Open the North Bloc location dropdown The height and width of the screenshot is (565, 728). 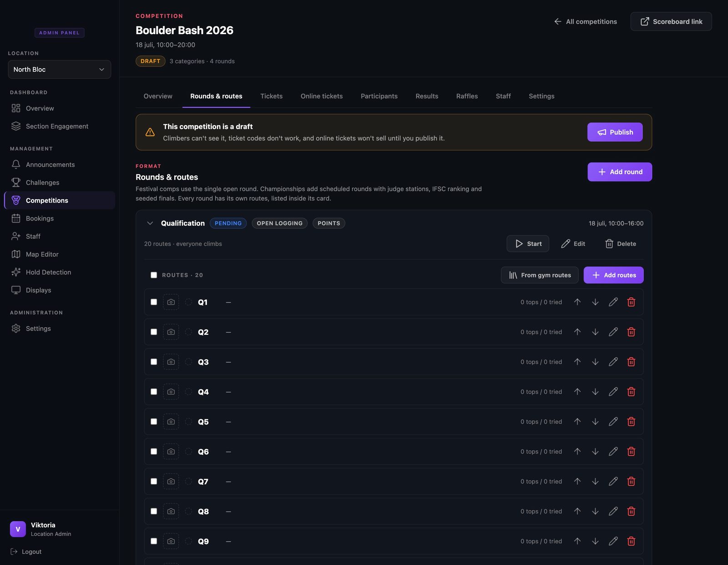[x=60, y=70]
